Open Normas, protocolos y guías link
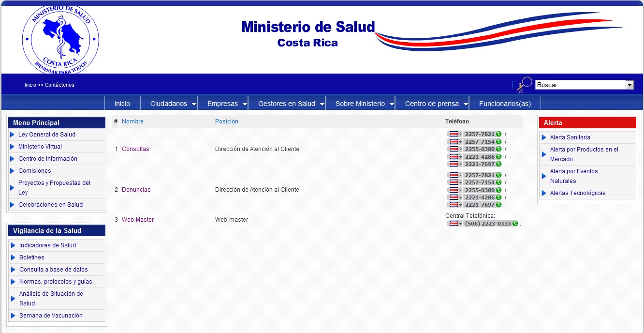This screenshot has width=644, height=333. click(x=56, y=282)
